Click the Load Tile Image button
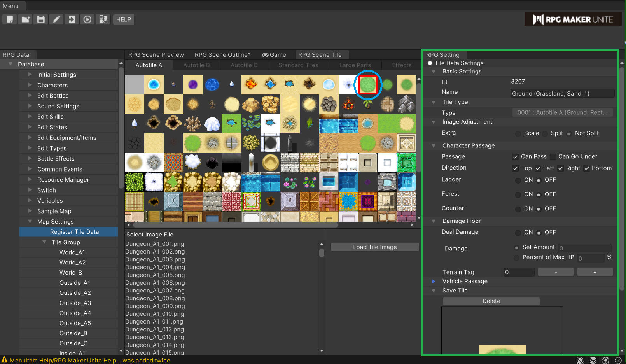 click(375, 247)
